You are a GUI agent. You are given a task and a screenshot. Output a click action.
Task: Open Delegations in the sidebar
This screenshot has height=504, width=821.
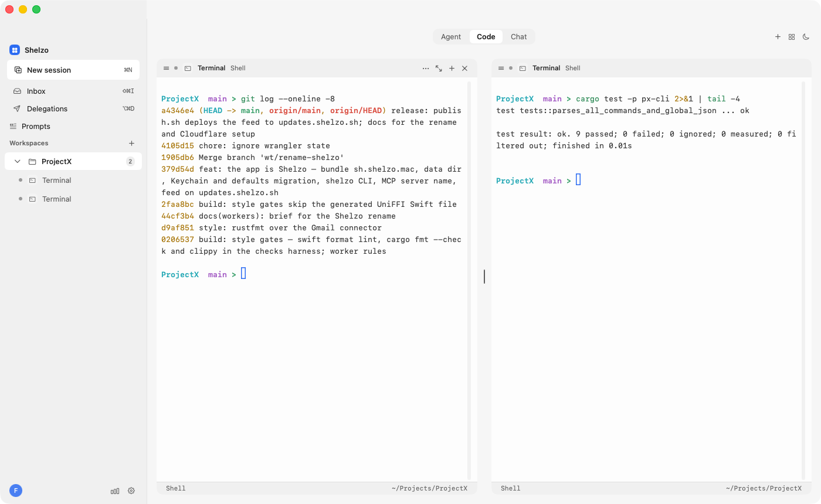pos(73,108)
